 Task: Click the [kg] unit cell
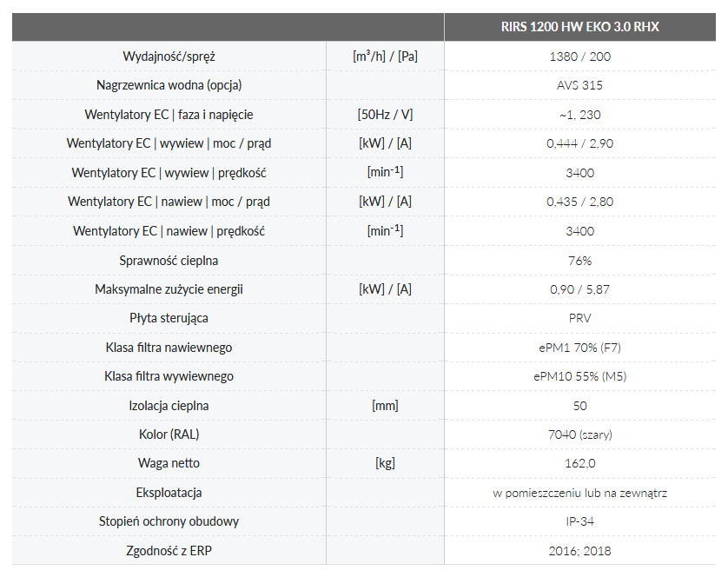[x=385, y=464]
